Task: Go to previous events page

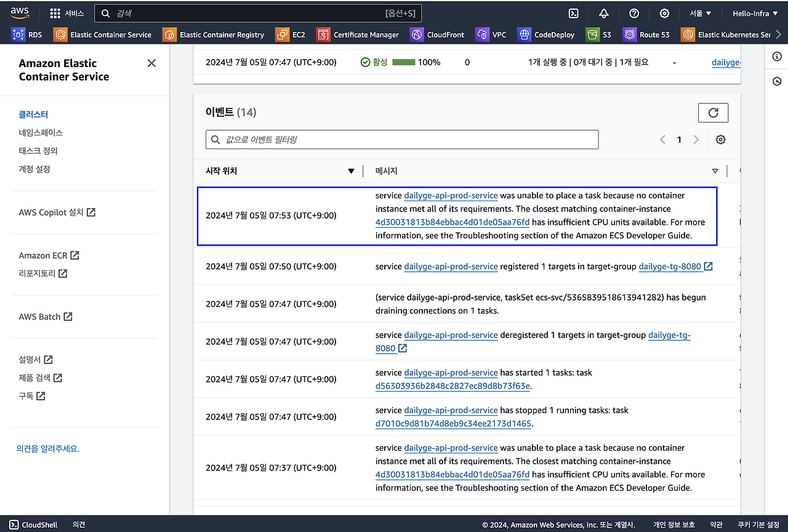Action: (x=662, y=140)
